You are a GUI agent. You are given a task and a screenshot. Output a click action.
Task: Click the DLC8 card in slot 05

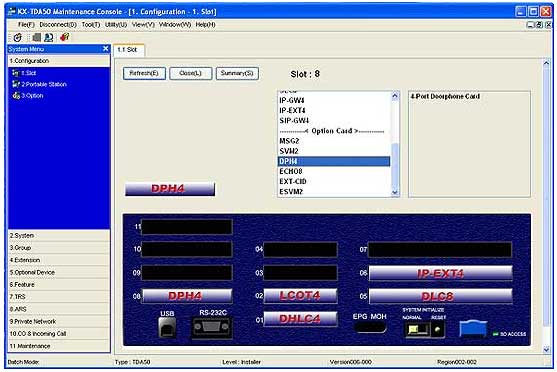(x=440, y=296)
